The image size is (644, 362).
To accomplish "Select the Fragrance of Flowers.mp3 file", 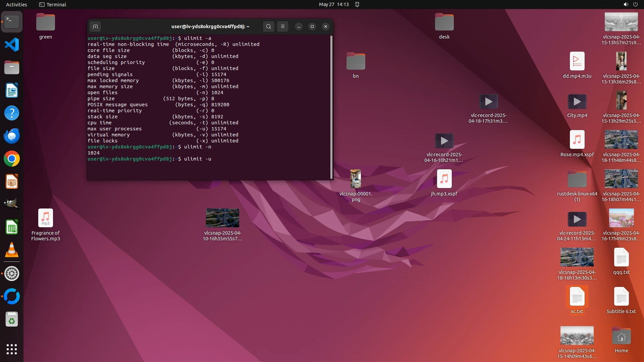I will pos(45,218).
